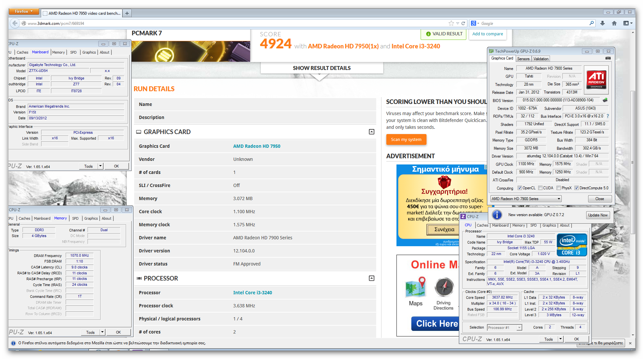Open the Google search engine selector icon
This screenshot has height=359, width=644.
(475, 23)
